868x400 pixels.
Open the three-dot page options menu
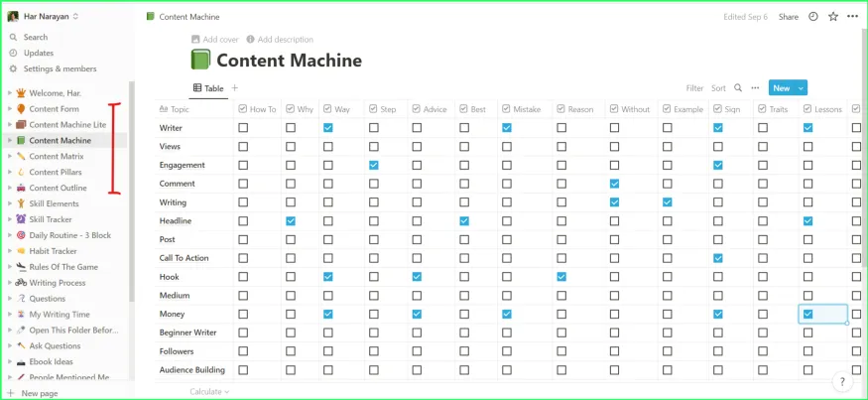click(853, 17)
